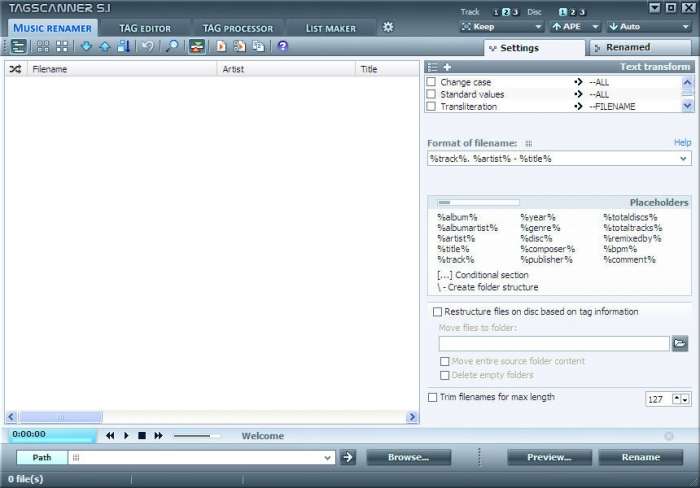Viewport: 700px width, 488px height.
Task: Open the APE tag dropdown
Action: click(574, 27)
